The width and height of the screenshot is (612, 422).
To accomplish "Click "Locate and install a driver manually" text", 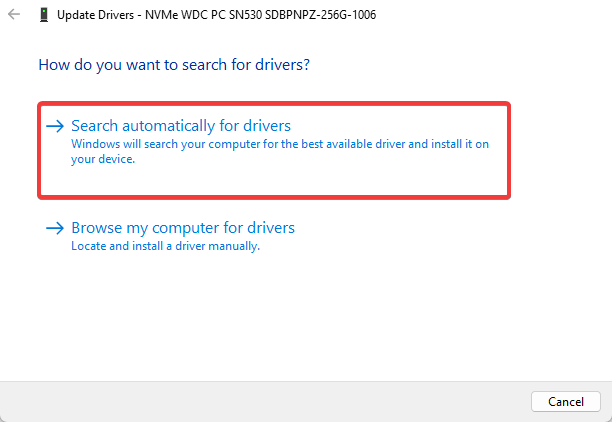I will coord(165,246).
